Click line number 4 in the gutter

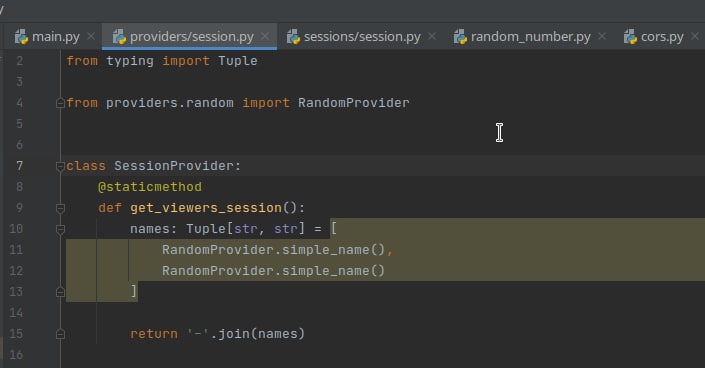coord(19,103)
